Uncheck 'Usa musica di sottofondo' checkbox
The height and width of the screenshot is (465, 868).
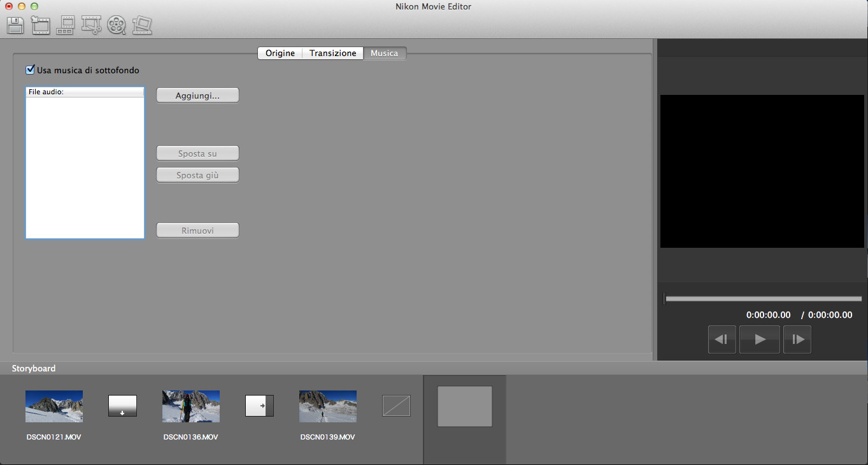(30, 70)
